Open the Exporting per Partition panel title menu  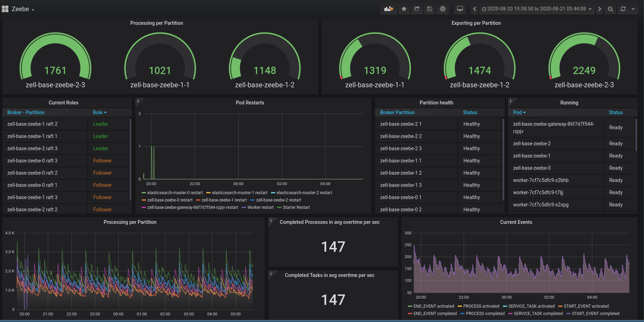point(476,23)
